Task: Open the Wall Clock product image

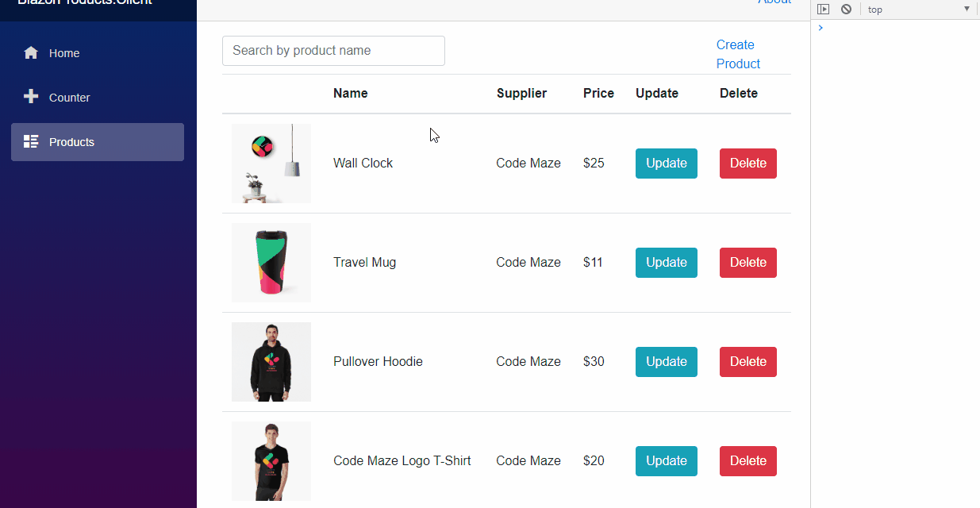Action: 271,164
